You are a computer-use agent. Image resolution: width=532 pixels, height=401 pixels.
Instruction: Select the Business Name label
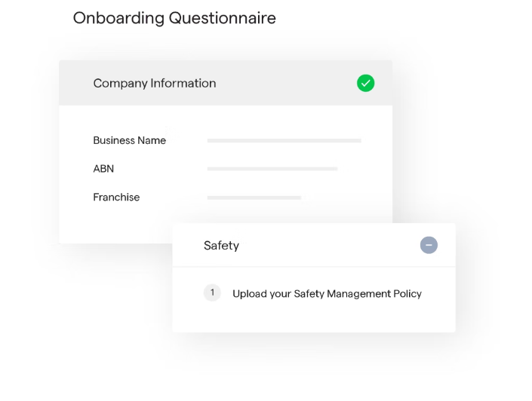(129, 140)
